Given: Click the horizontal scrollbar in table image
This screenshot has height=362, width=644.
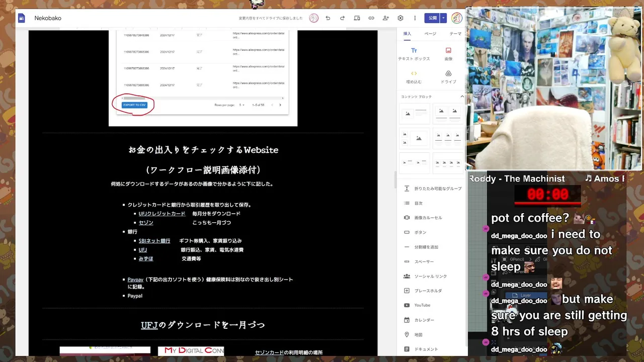Looking at the screenshot, I should 134,98.
